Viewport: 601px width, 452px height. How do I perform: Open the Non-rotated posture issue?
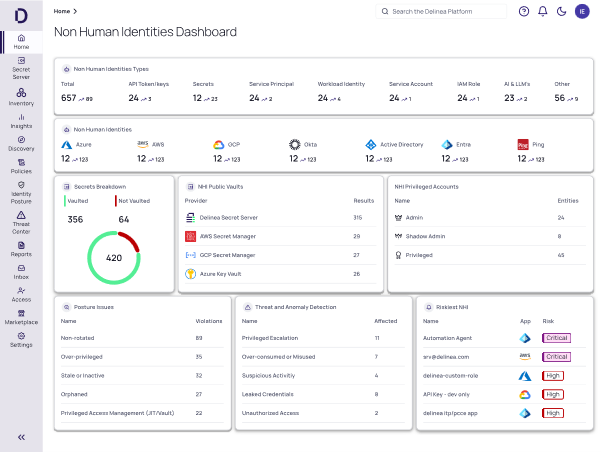pyautogui.click(x=142, y=338)
